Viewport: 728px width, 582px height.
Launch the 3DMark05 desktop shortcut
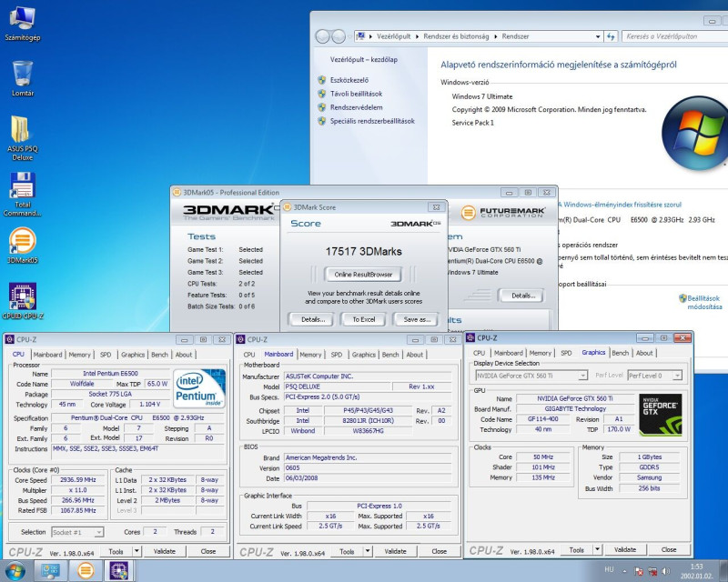pyautogui.click(x=22, y=245)
